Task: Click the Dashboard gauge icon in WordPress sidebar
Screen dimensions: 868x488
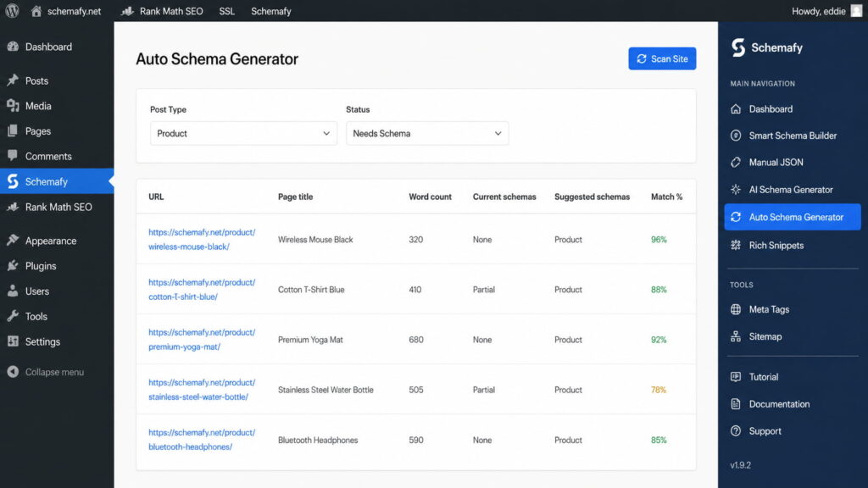Action: pos(13,47)
